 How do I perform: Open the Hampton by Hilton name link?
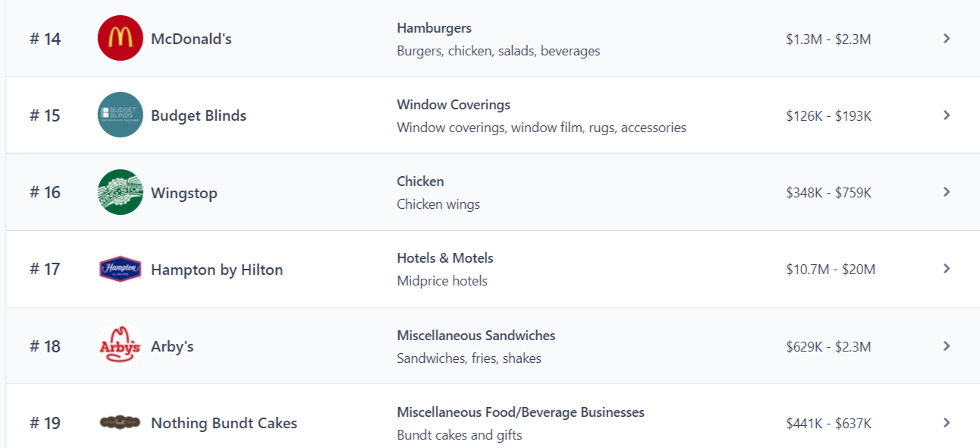pyautogui.click(x=217, y=270)
